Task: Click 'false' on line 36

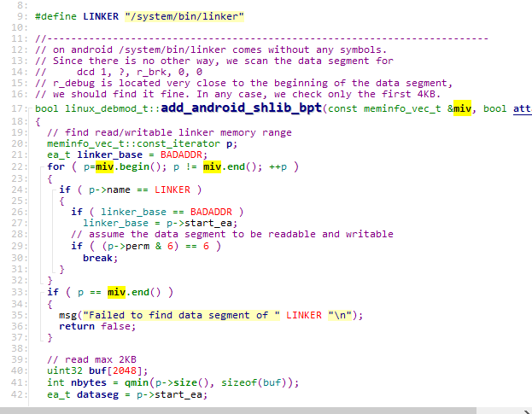Action: [x=115, y=327]
